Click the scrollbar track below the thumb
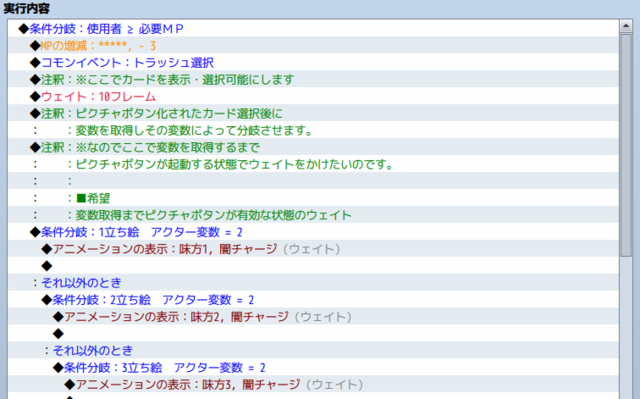 point(626,328)
